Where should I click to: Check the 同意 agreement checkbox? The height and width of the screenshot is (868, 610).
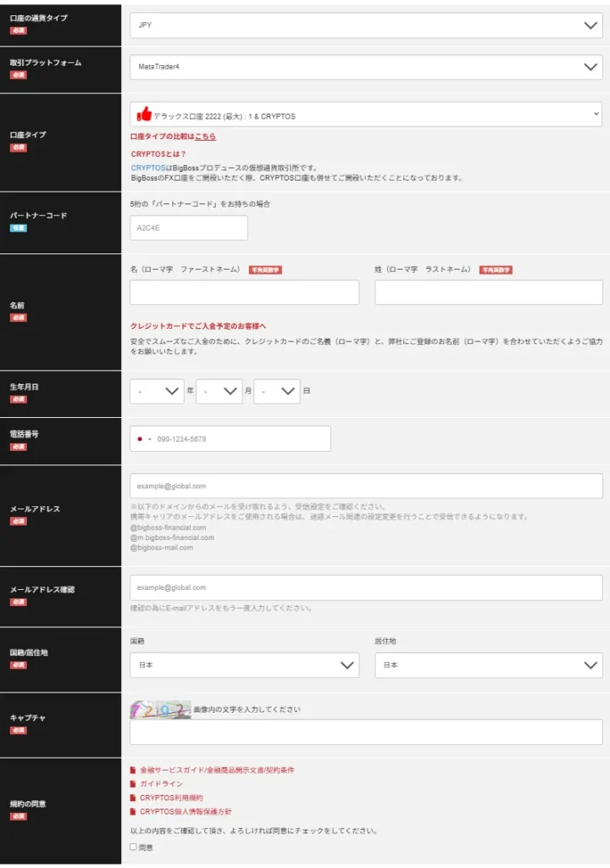(x=133, y=847)
